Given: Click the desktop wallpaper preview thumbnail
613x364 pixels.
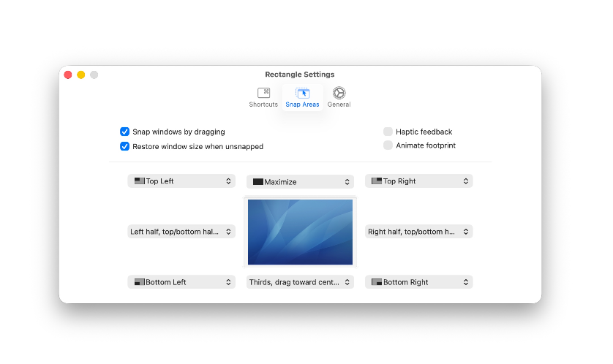Looking at the screenshot, I should tap(300, 232).
